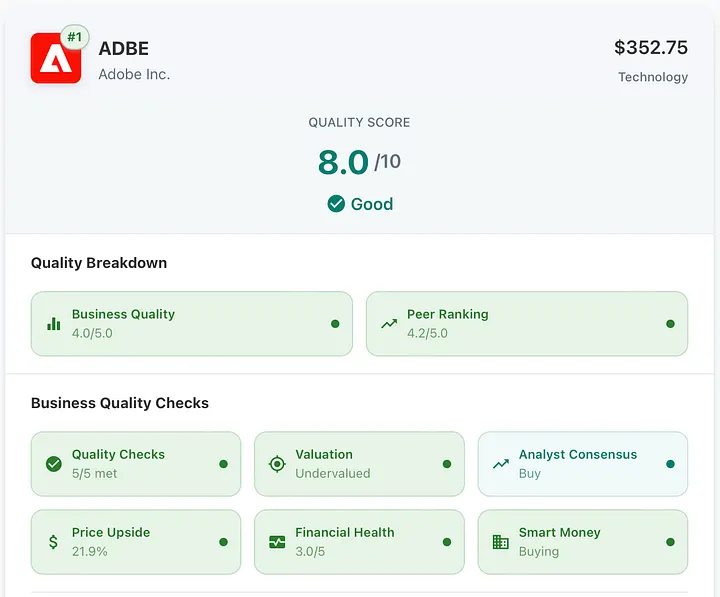The height and width of the screenshot is (597, 720).
Task: Click the Undervalued valuation text
Action: point(333,473)
